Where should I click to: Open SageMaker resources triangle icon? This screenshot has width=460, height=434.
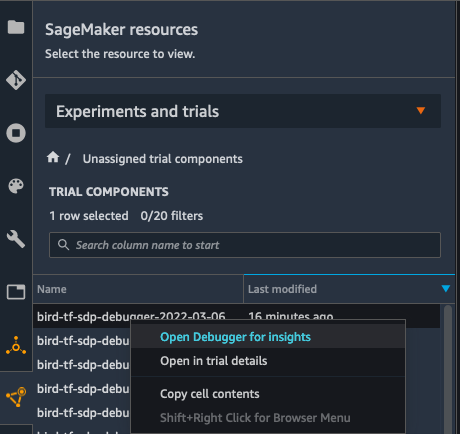(16, 397)
